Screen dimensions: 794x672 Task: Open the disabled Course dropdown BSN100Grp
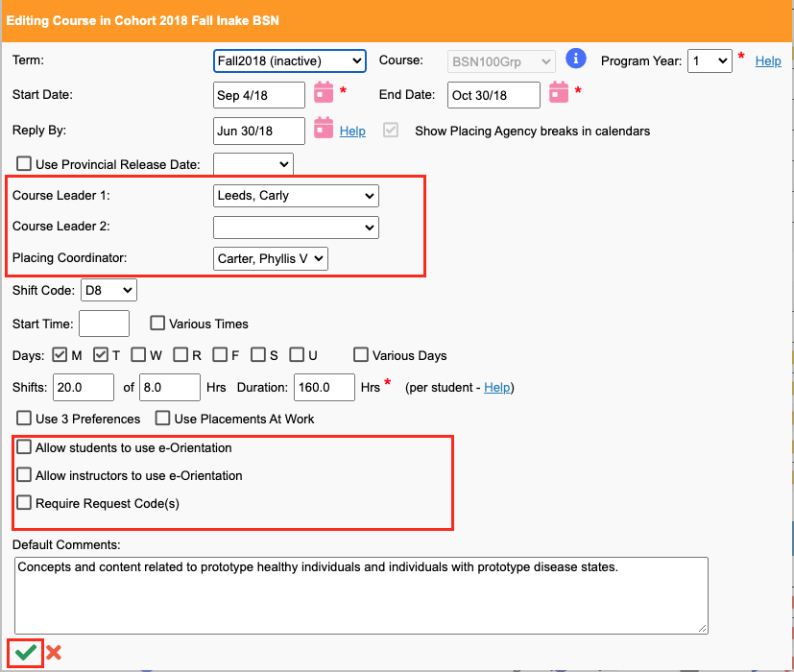[501, 61]
